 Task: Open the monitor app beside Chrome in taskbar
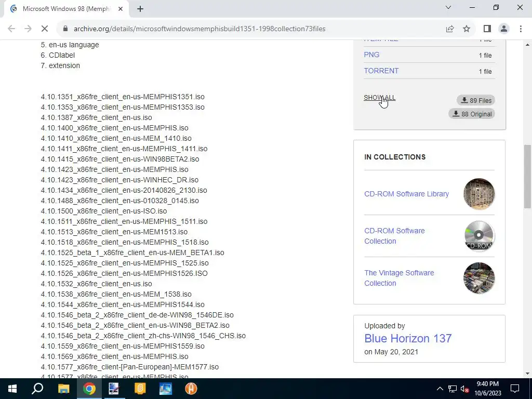coord(114,389)
